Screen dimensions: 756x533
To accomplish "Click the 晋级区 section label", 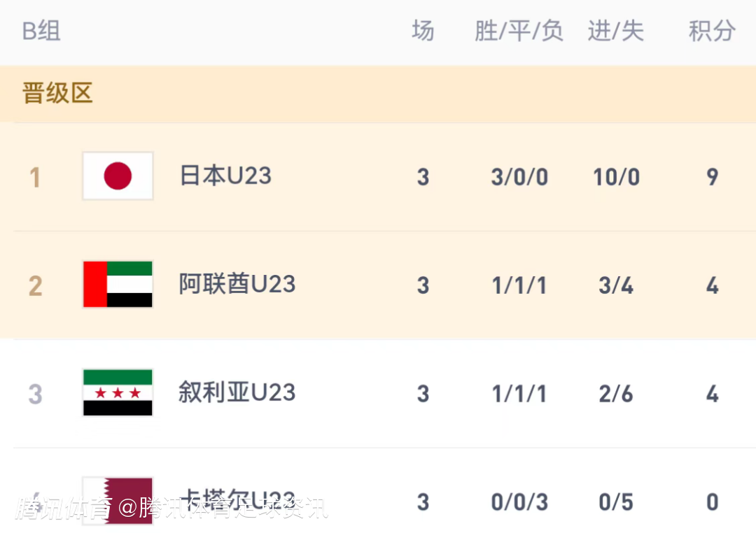I will [x=57, y=93].
